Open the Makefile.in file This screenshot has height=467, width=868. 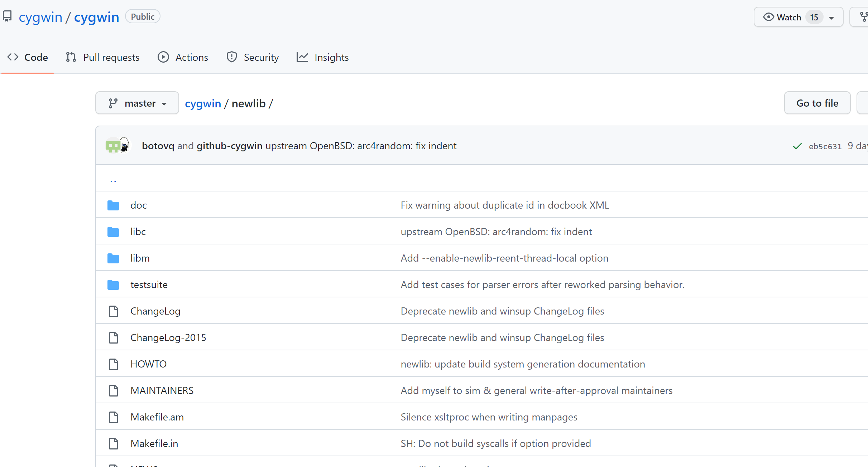pos(154,443)
